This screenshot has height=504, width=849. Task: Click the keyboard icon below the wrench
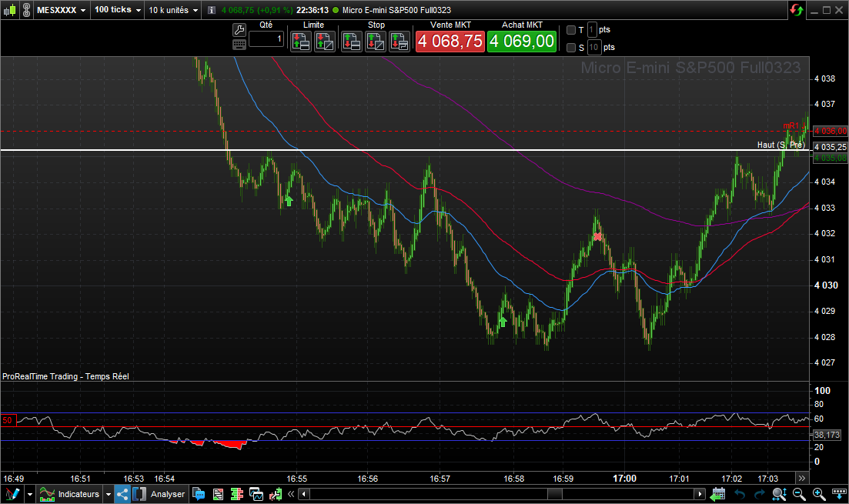pos(239,45)
